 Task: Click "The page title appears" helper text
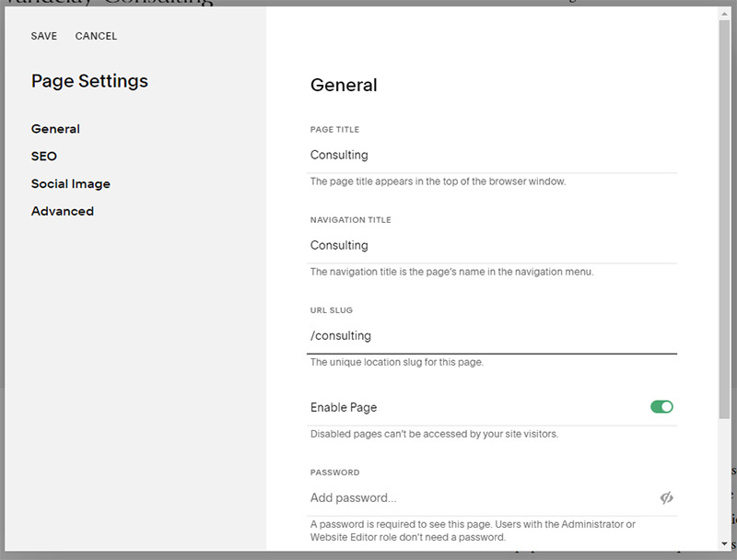click(x=439, y=181)
